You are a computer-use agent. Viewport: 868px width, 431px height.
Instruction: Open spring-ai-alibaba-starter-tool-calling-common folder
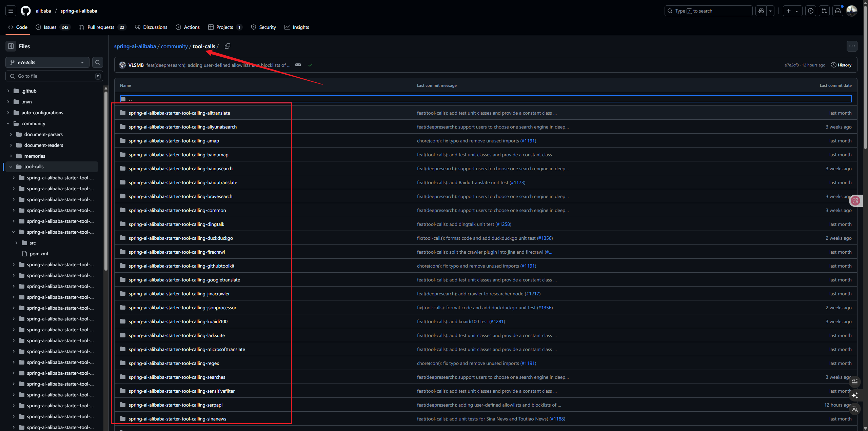[x=177, y=210]
